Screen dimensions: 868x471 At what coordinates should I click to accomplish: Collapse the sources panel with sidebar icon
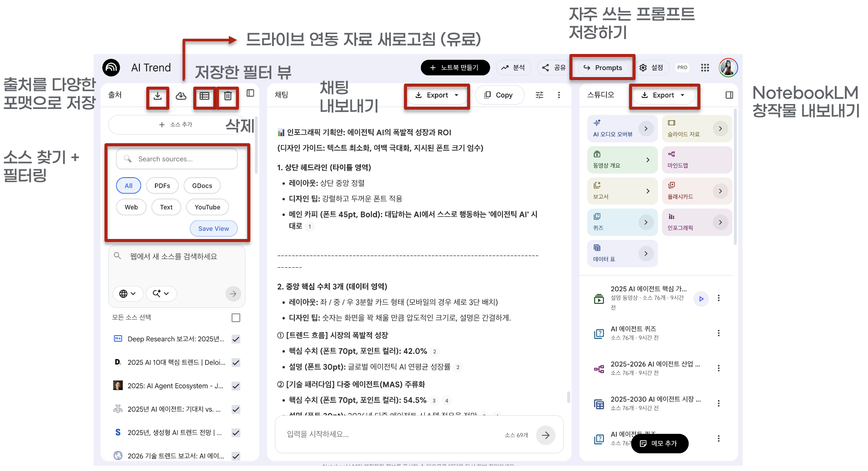(250, 93)
